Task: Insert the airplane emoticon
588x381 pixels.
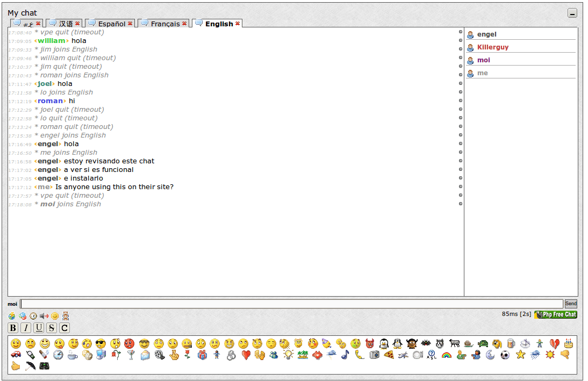Action: point(403,355)
